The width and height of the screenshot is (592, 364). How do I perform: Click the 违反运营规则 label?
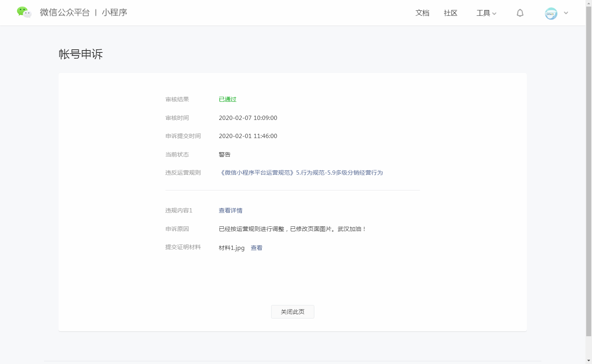183,173
